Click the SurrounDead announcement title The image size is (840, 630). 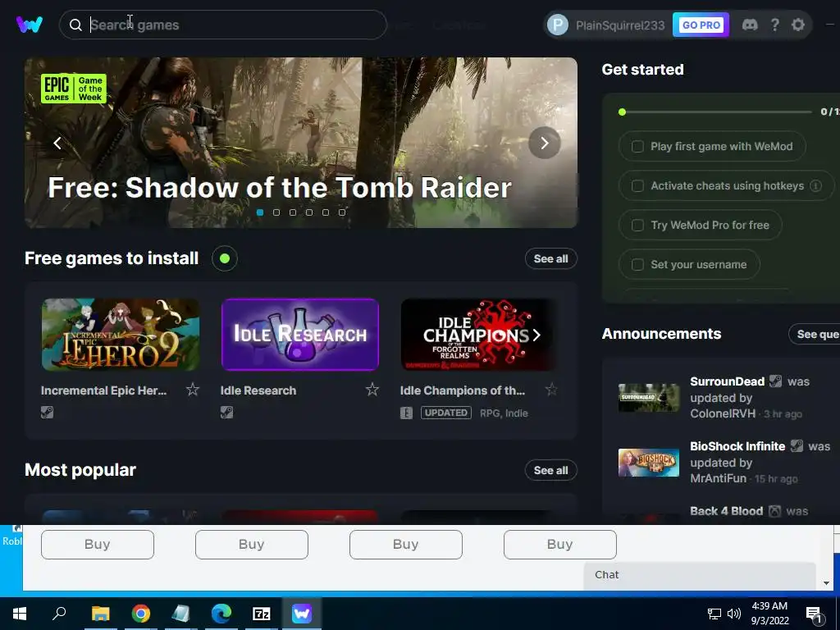pyautogui.click(x=727, y=381)
